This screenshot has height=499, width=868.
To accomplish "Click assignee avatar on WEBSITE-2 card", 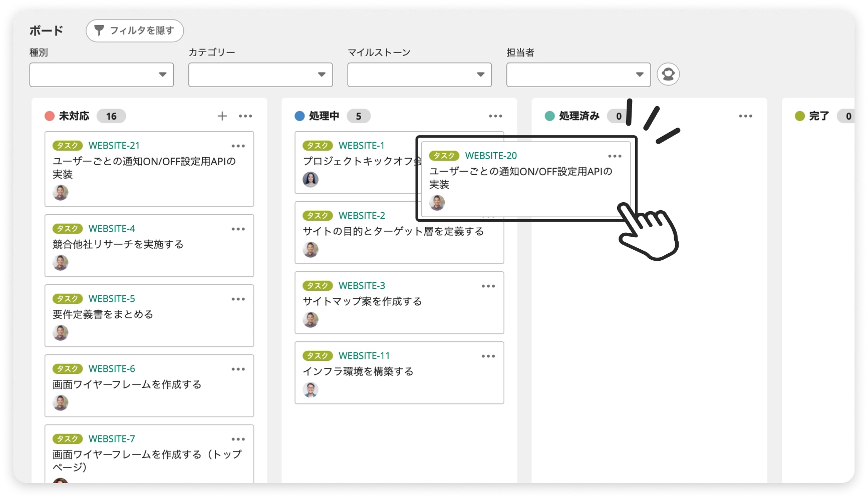I will pos(311,249).
